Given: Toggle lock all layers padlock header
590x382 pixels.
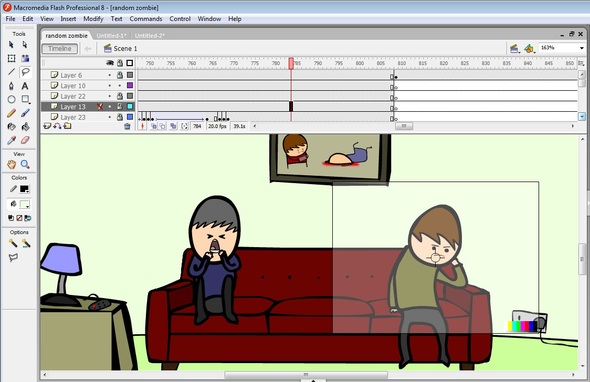Looking at the screenshot, I should tap(120, 63).
